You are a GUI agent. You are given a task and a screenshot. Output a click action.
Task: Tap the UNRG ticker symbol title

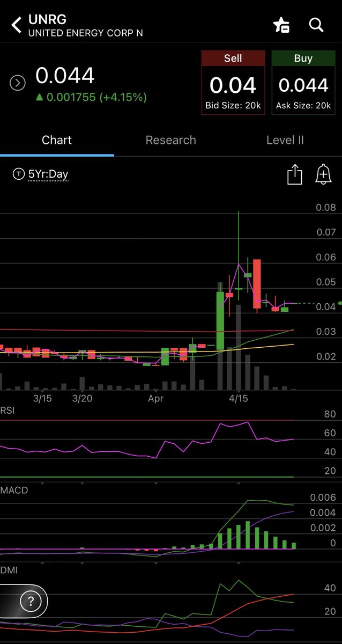click(47, 20)
